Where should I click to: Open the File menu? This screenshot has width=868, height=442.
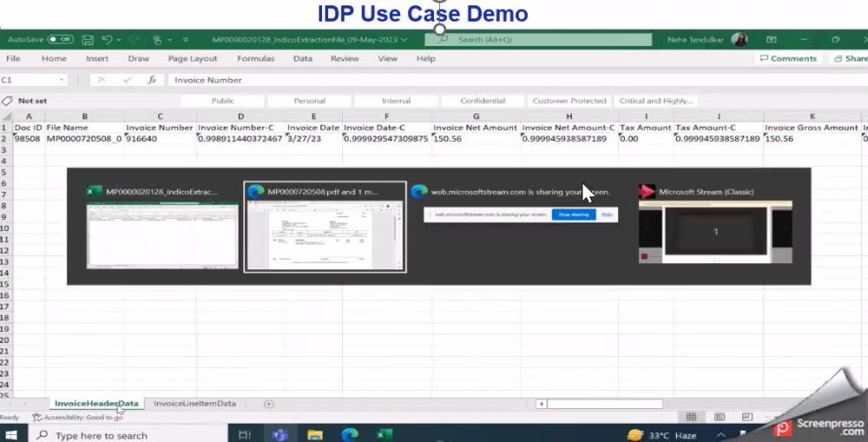point(13,58)
